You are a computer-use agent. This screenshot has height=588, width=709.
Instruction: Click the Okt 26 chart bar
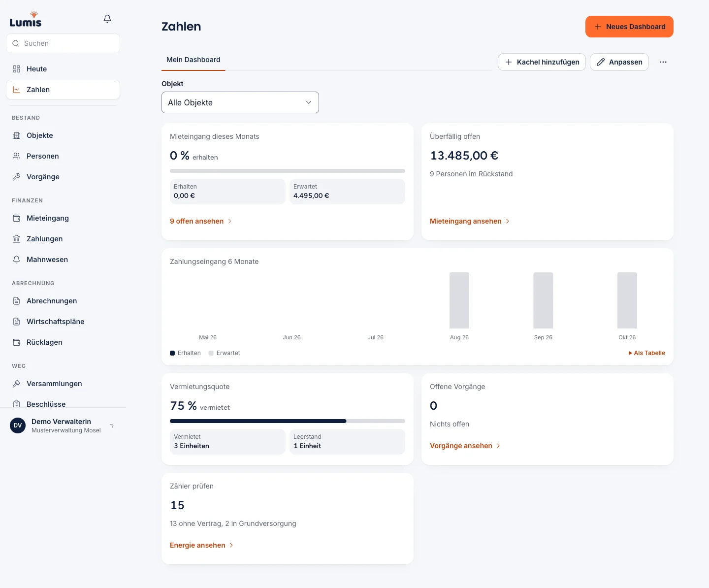tap(627, 300)
